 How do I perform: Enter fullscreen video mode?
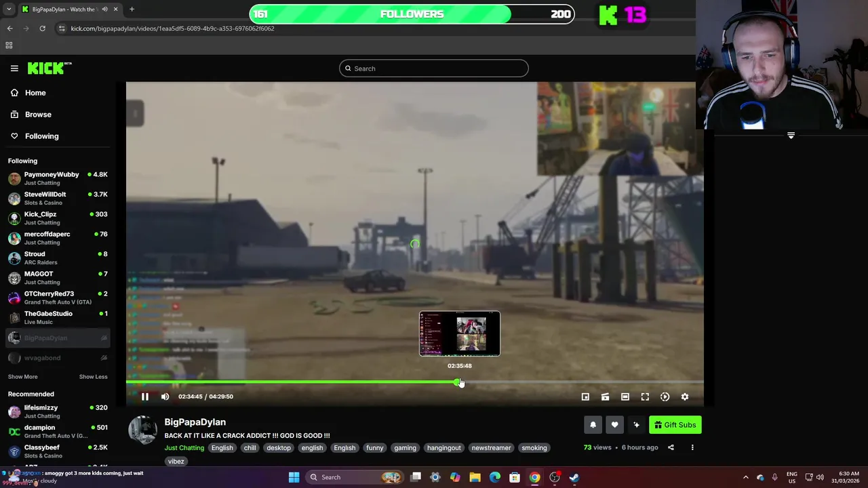(645, 396)
